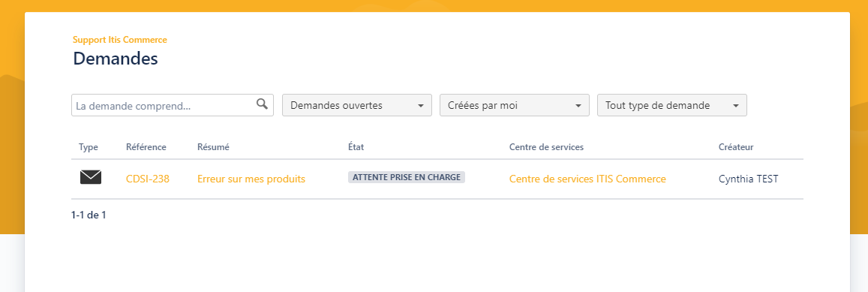Click the "1-1 de 1" pagination text
The height and width of the screenshot is (292, 868).
tap(89, 215)
